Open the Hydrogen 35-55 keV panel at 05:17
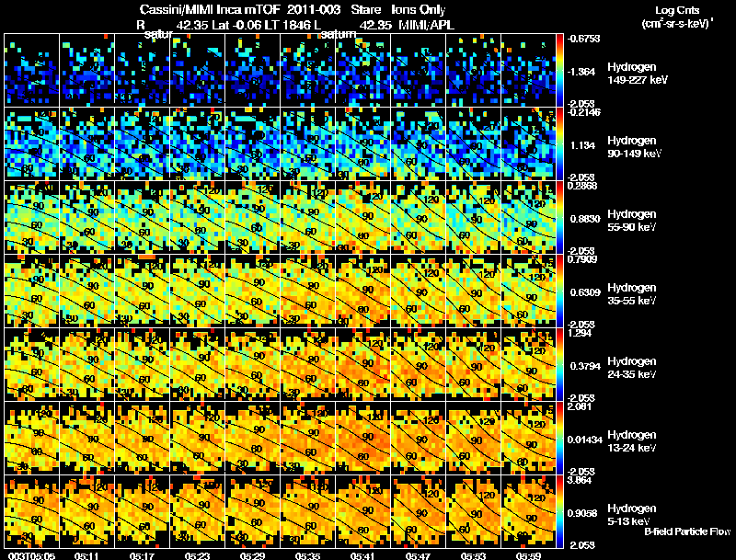Image resolution: width=736 pixels, height=560 pixels. coord(143,291)
